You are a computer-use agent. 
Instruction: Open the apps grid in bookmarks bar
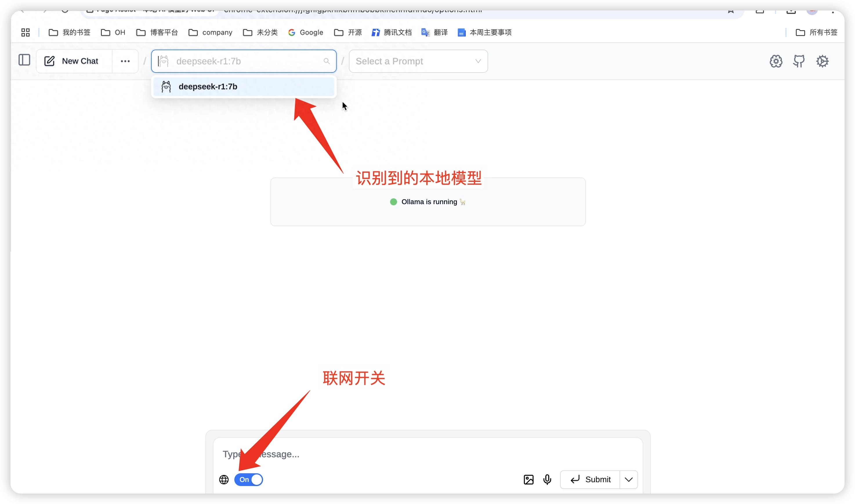[26, 32]
